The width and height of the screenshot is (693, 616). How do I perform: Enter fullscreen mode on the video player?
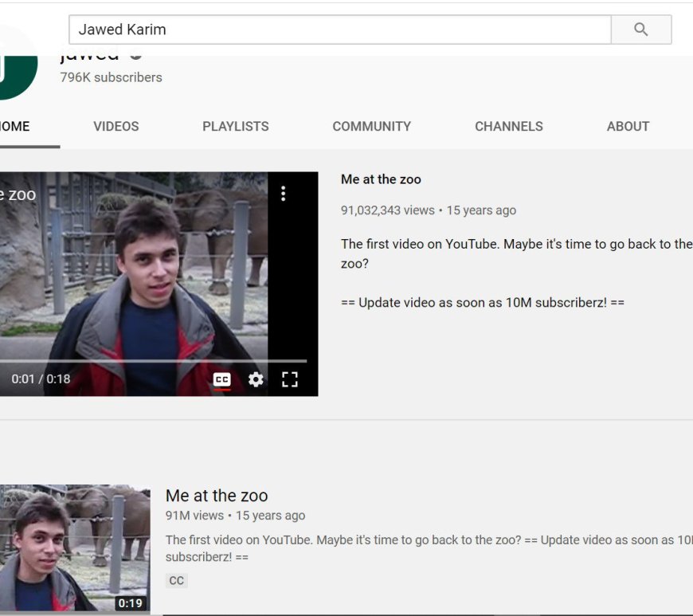290,379
